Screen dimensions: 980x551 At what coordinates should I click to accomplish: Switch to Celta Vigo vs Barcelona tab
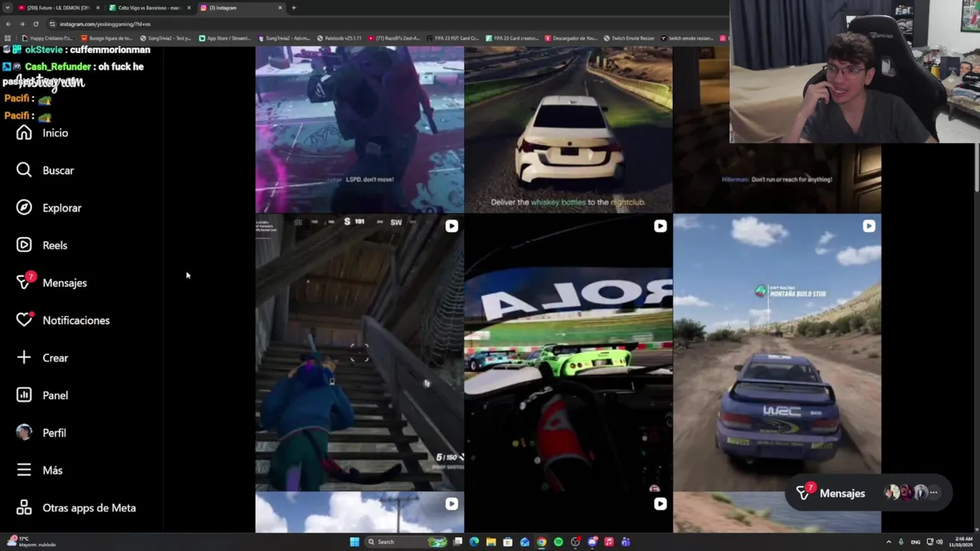click(x=149, y=8)
